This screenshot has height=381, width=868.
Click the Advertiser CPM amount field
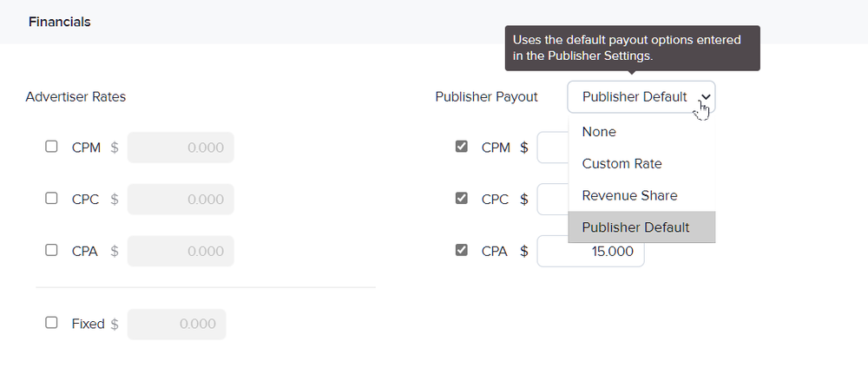pos(181,148)
